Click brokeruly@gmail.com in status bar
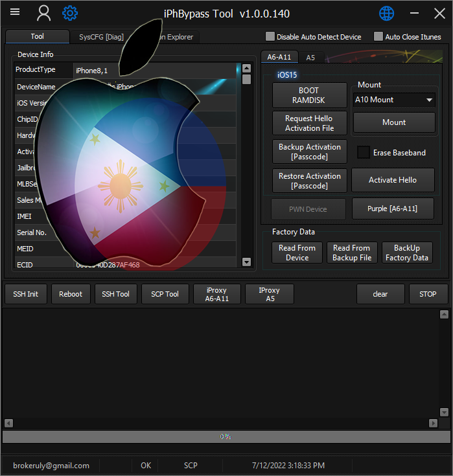Screen dimensions: 453x476 [51, 466]
